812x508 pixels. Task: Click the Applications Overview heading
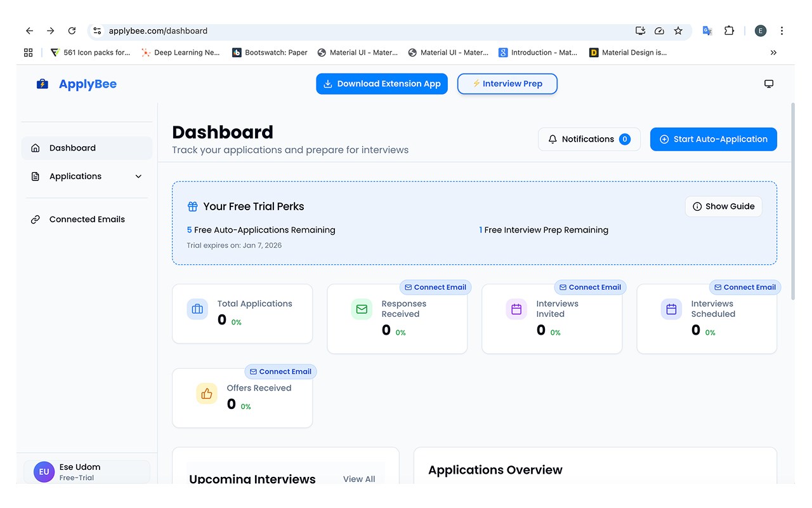click(495, 470)
